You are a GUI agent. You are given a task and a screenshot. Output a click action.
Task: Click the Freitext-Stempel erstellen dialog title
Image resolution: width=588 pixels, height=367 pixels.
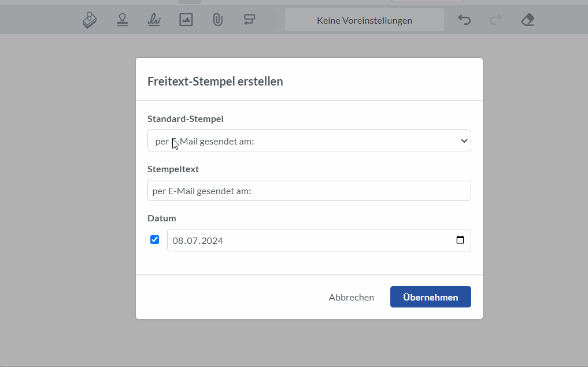coord(215,81)
